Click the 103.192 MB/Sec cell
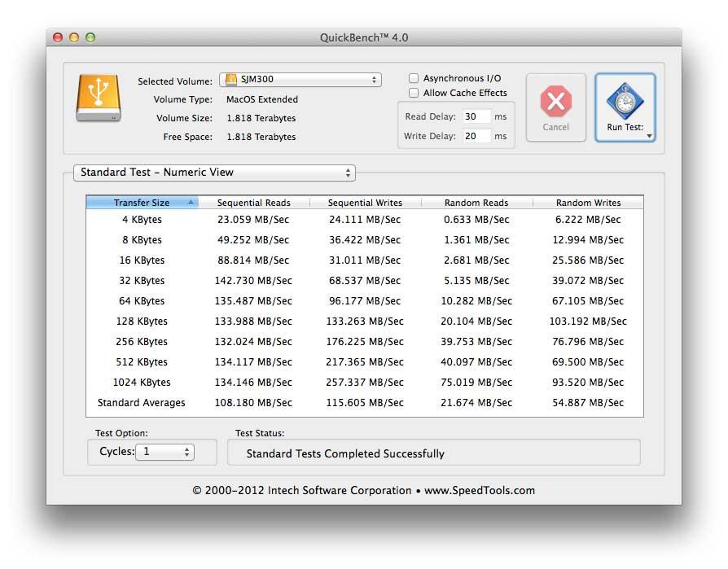The image size is (728, 569). click(x=588, y=322)
